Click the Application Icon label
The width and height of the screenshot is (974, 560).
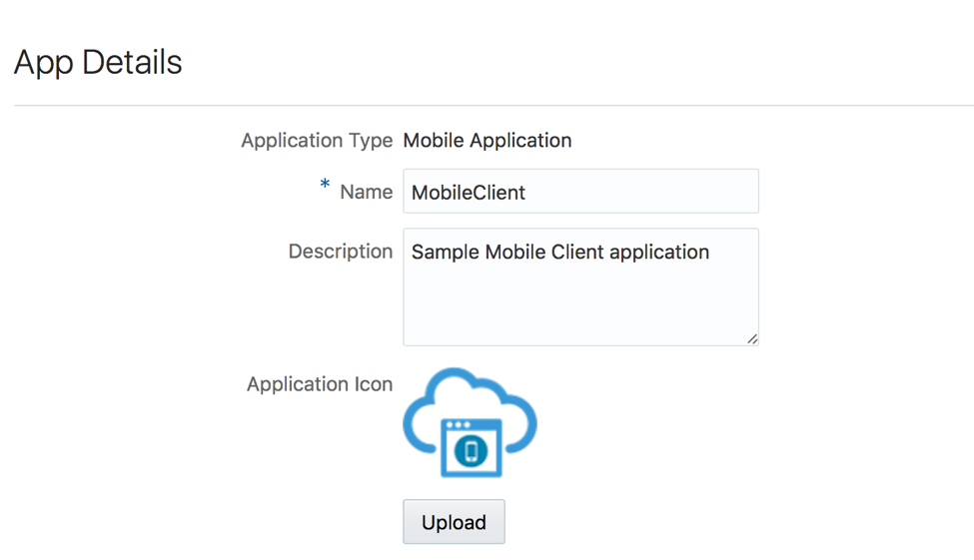coord(319,384)
